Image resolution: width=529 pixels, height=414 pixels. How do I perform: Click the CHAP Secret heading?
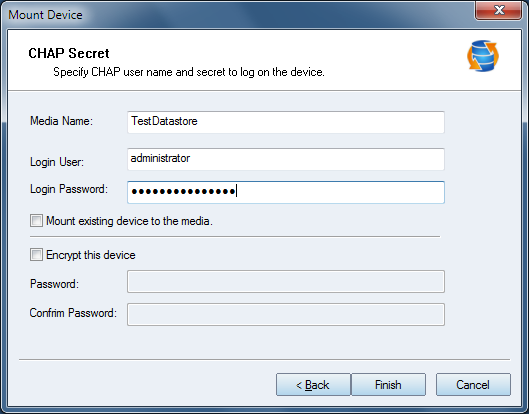pos(69,53)
